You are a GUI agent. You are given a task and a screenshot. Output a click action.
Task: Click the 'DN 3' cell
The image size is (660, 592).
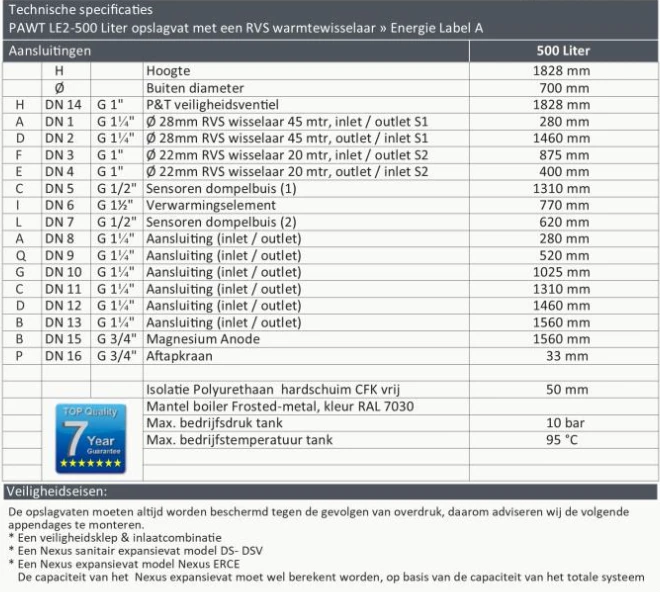(59, 155)
